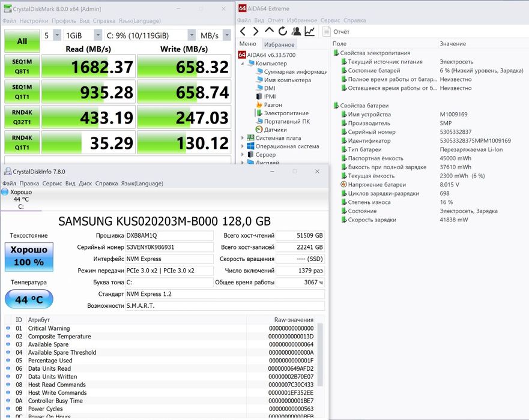Open AIDA64 graph chart icon
Image resolution: width=529 pixels, height=420 pixels.
(x=310, y=31)
